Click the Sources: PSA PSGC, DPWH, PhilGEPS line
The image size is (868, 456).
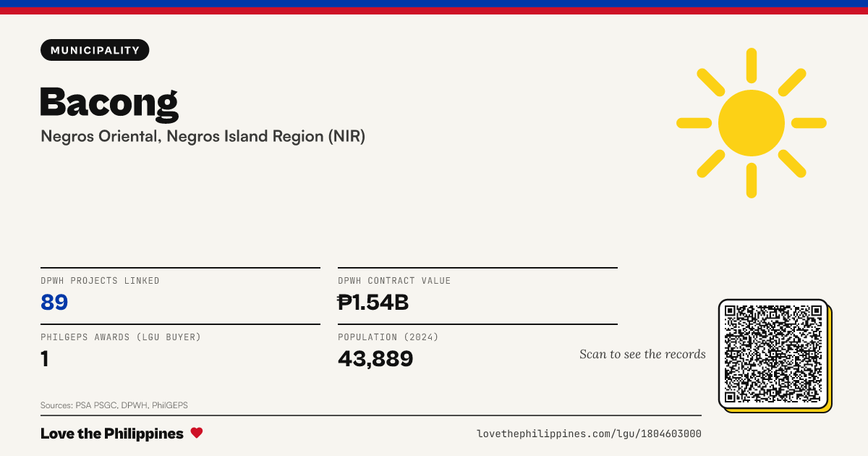[x=114, y=405]
